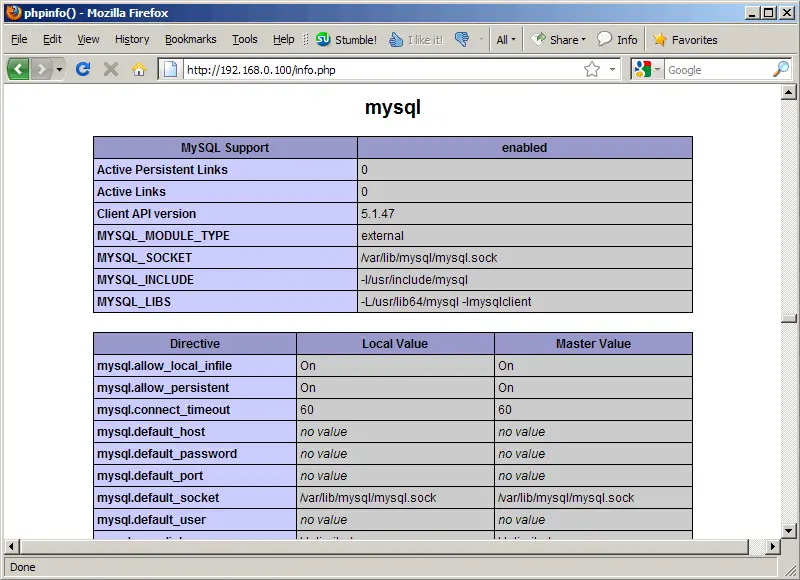Click the mysql.default_password directive

click(x=167, y=453)
